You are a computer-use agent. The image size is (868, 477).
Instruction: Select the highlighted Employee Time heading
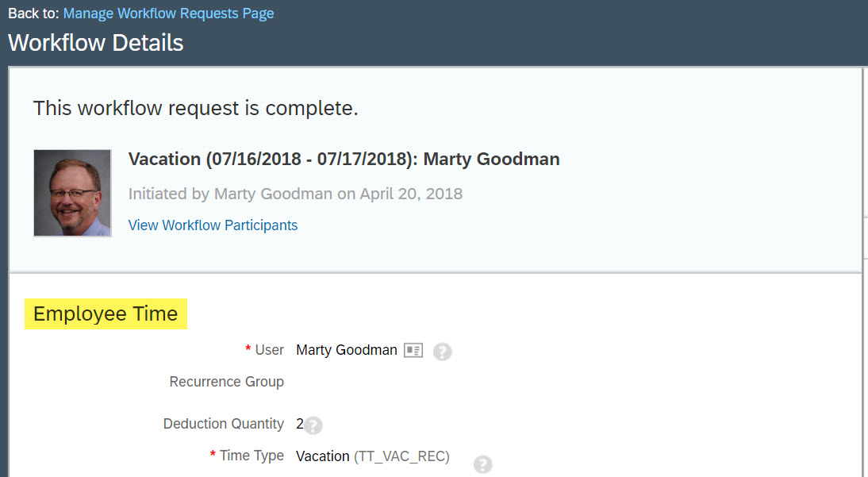[106, 314]
